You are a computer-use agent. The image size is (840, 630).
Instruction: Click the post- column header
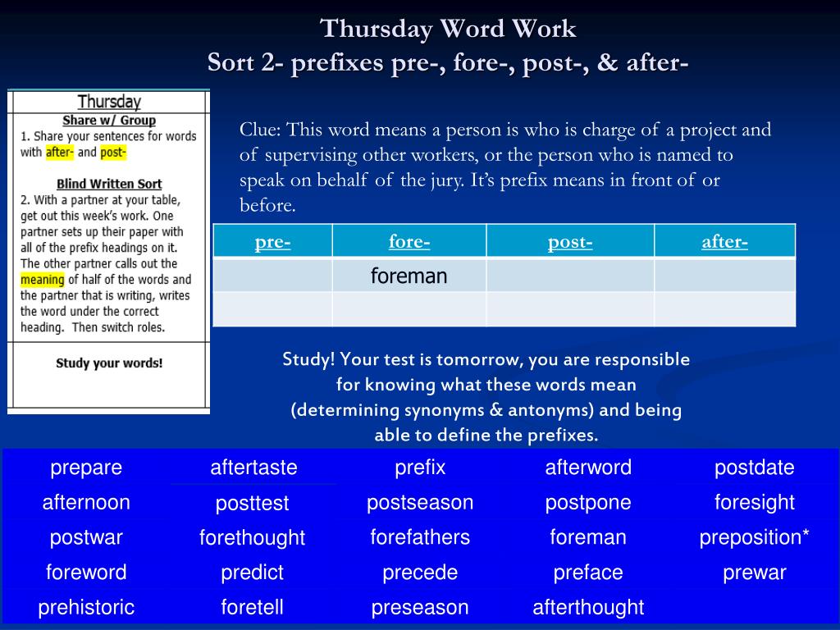[x=570, y=242]
